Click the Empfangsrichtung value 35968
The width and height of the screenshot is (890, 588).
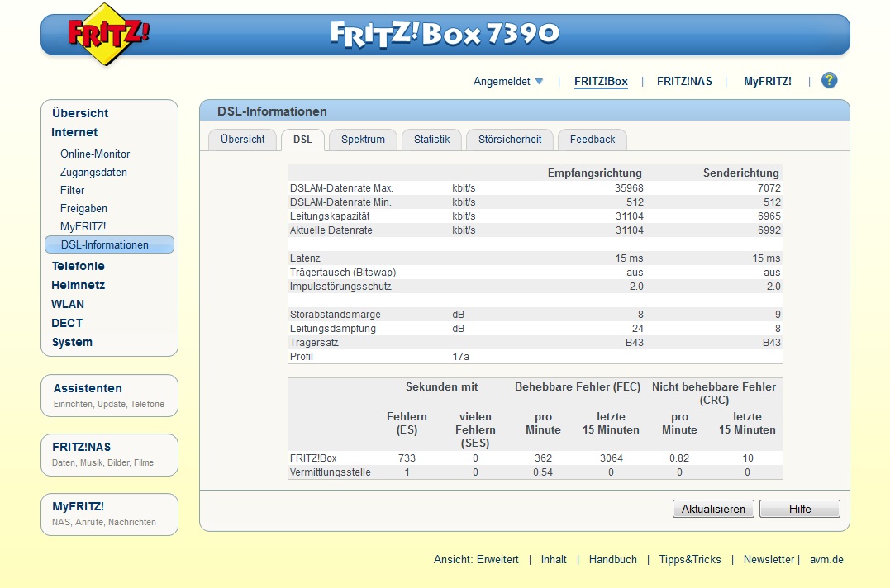(629, 187)
